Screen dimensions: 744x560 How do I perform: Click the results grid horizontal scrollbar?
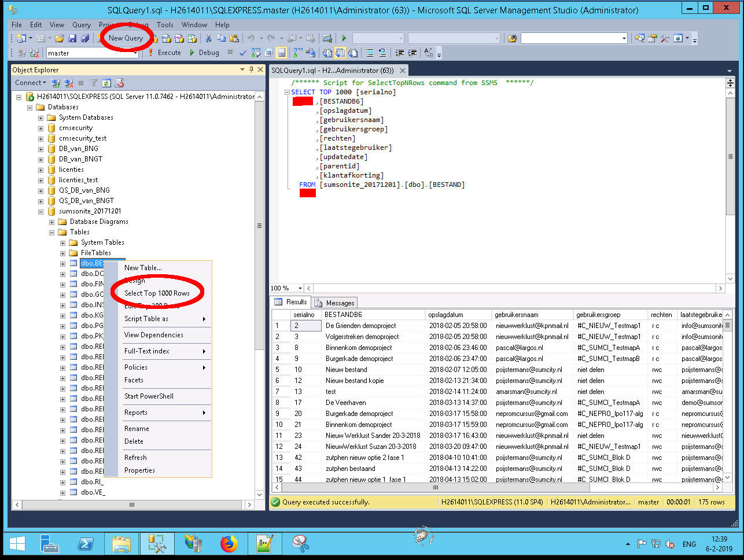pos(435,488)
